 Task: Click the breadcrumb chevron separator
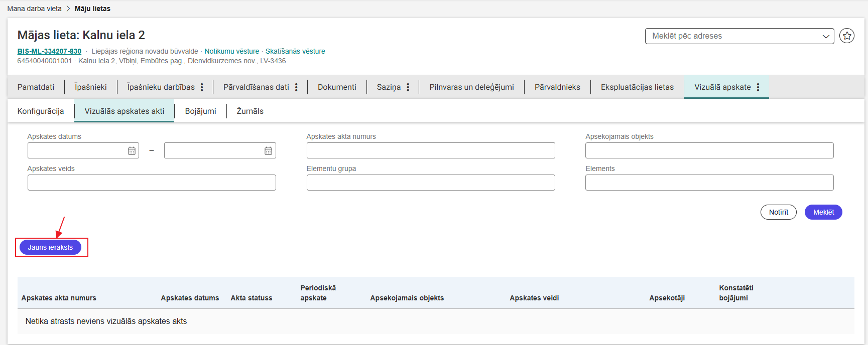[x=68, y=9]
